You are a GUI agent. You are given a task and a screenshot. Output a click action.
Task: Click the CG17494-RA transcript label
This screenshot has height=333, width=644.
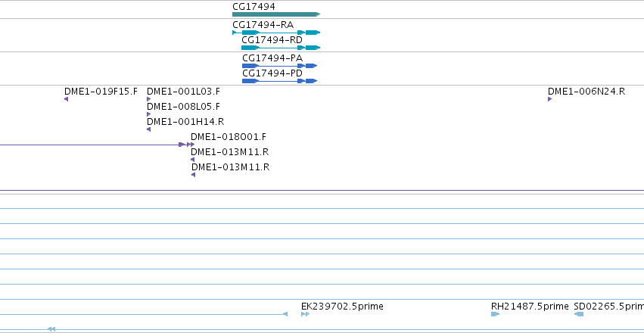[263, 25]
